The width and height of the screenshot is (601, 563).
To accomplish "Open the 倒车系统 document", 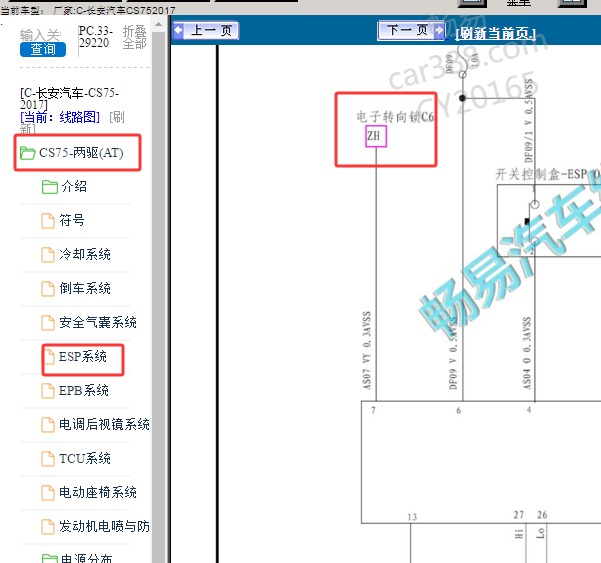I will pos(76,288).
